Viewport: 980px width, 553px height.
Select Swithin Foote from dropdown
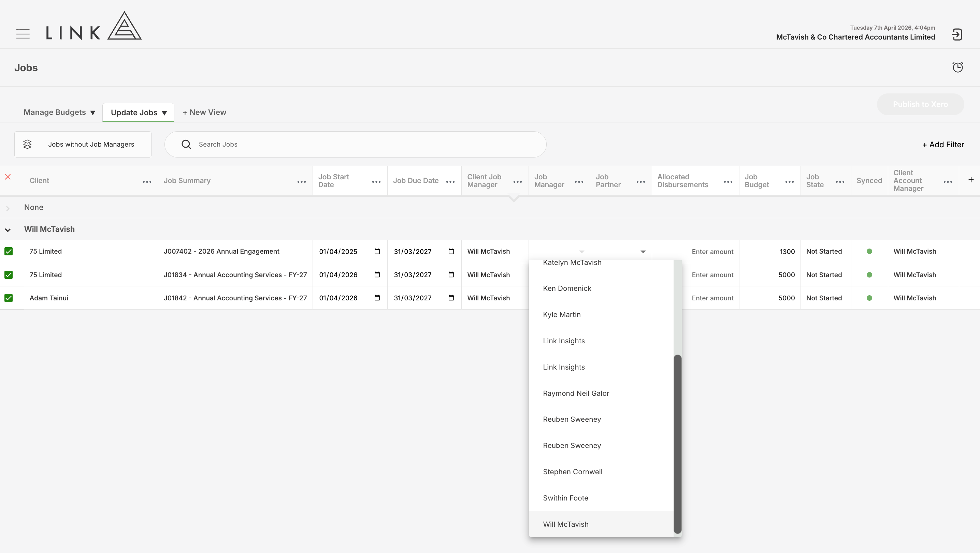pos(601,498)
